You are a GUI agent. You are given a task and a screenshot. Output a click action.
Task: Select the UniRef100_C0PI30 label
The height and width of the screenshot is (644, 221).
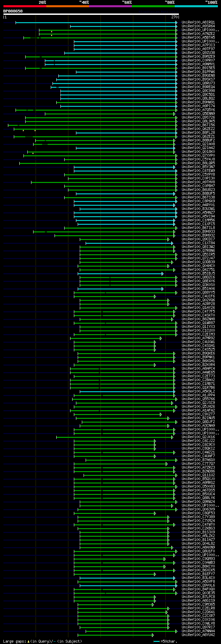(198, 178)
